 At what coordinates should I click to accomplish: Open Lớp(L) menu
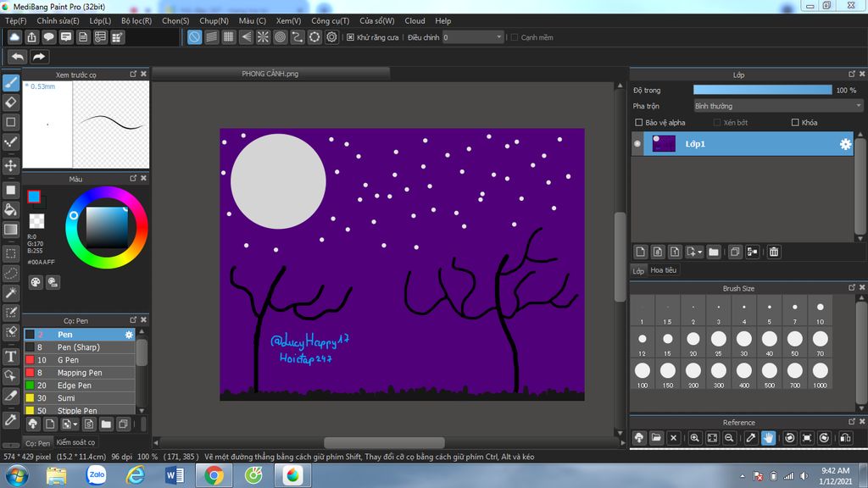tap(100, 20)
